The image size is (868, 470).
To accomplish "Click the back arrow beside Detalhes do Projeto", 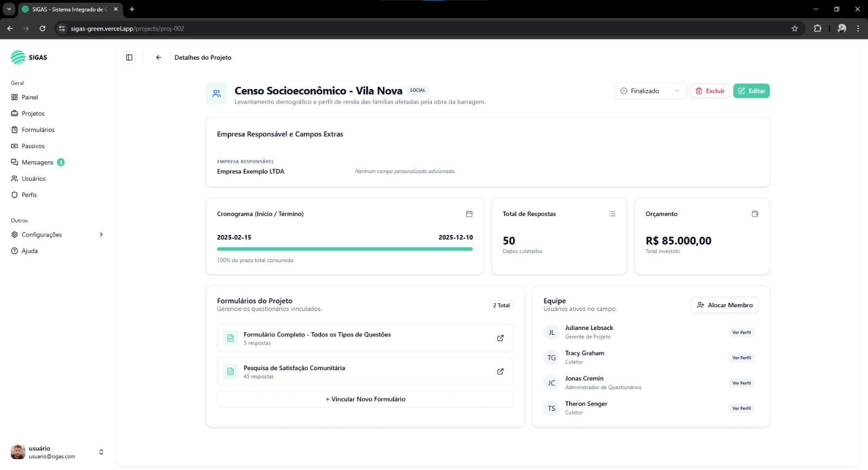I will point(158,58).
